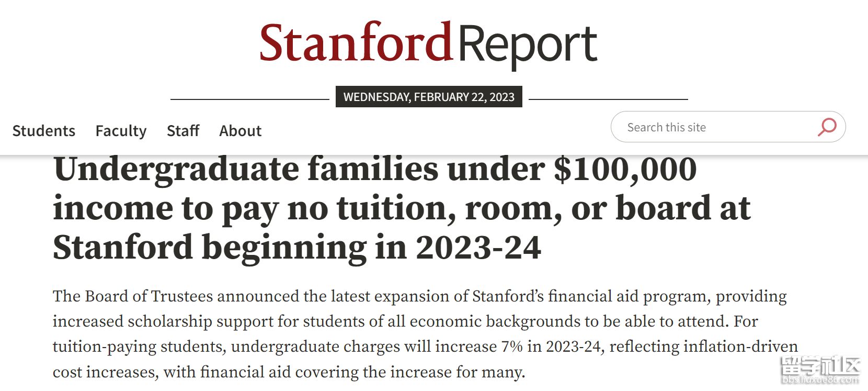Click the article headline about undergraduate families
The width and height of the screenshot is (868, 391).
[x=402, y=208]
